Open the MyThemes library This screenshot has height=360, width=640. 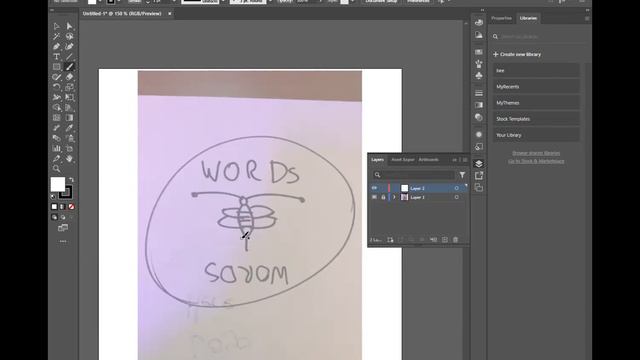tap(536, 103)
